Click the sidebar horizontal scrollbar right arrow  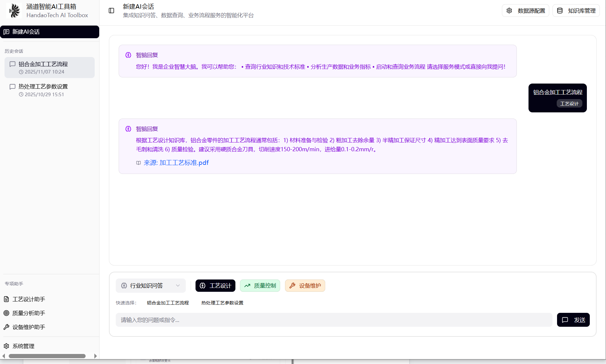tap(95, 356)
